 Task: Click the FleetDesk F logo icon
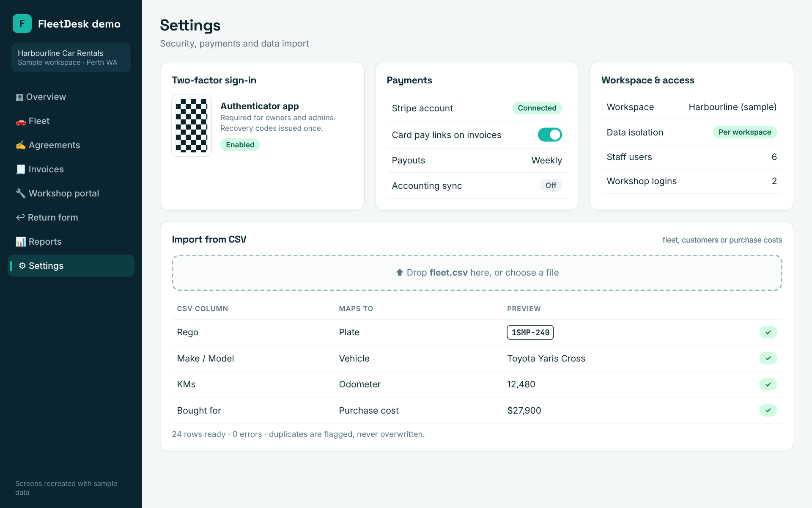coord(22,24)
